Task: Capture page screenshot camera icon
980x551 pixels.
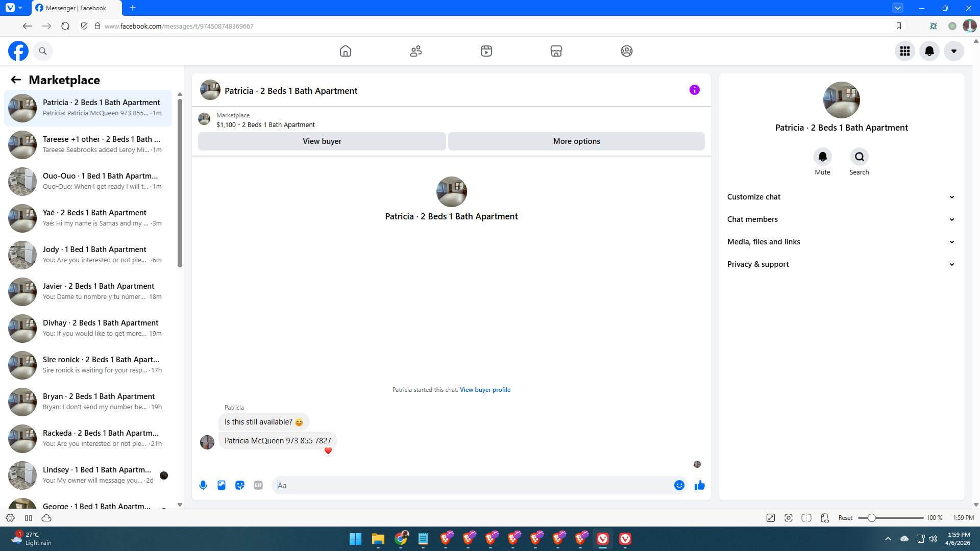Action: [x=789, y=518]
